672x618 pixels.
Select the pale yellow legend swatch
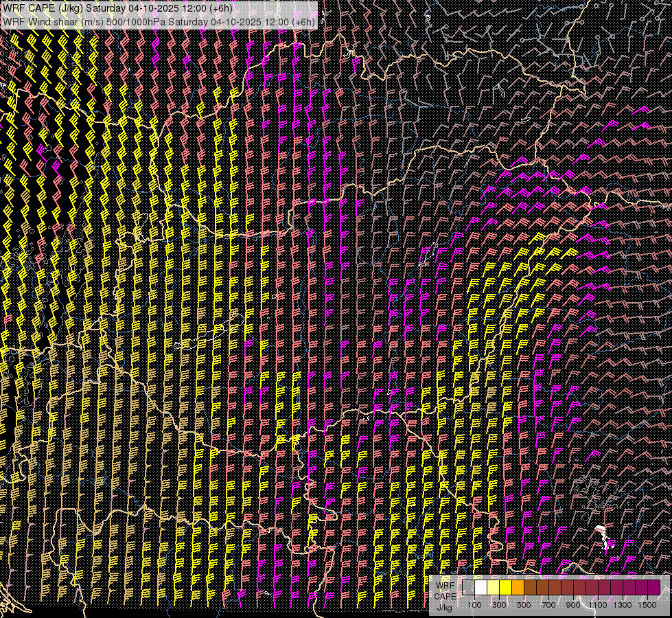[493, 587]
